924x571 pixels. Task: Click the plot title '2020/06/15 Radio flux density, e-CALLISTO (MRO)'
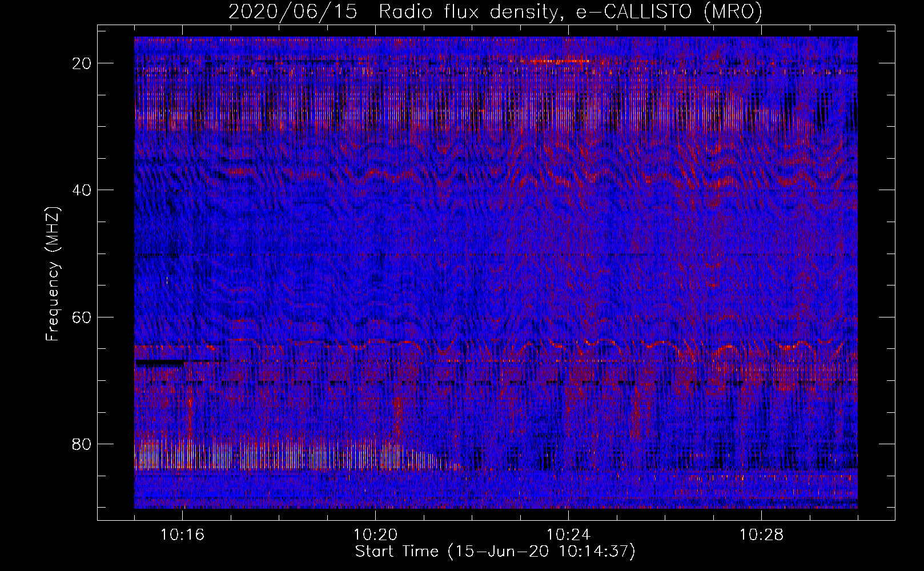coord(495,11)
